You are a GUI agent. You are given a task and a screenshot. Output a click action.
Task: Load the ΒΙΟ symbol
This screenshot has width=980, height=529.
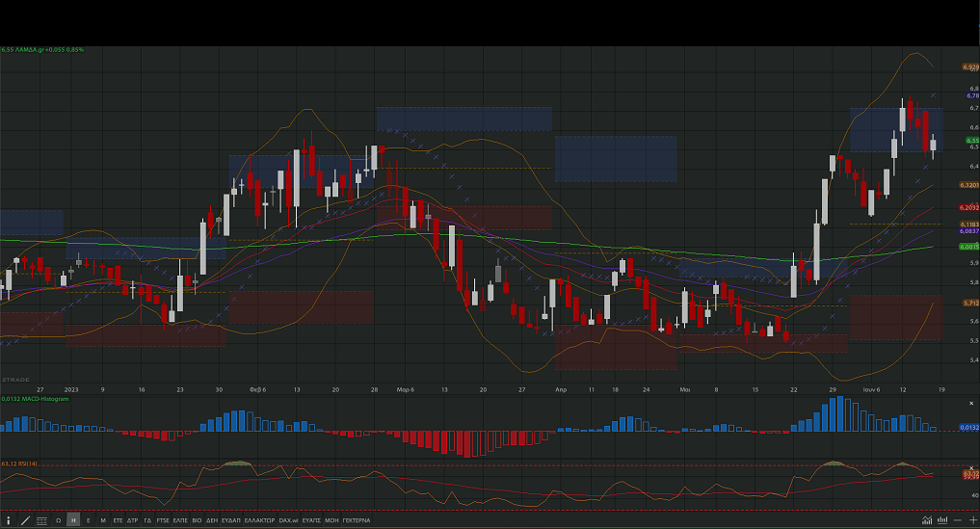point(197,520)
